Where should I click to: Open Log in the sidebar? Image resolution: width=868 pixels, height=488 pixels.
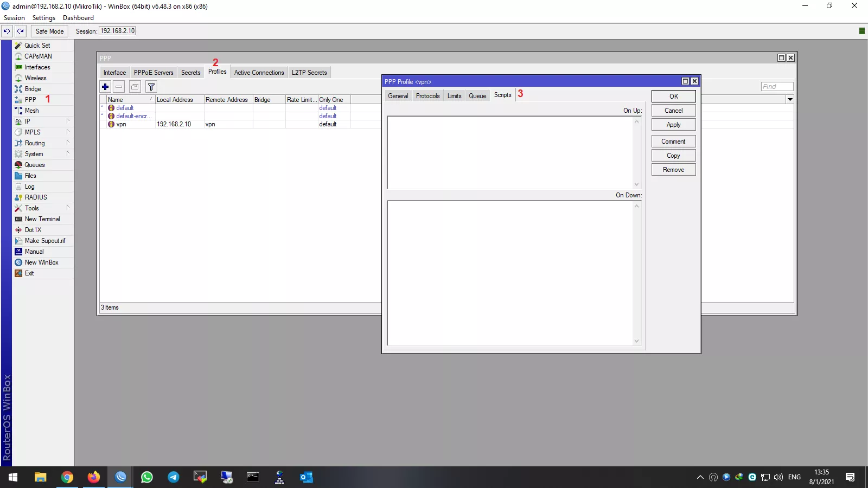(29, 187)
